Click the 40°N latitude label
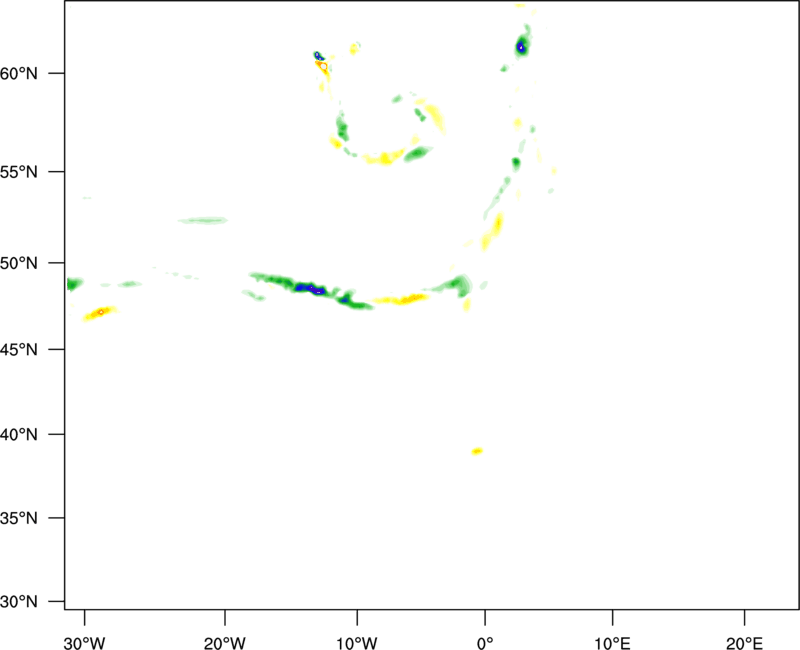800x650 pixels. tap(19, 435)
